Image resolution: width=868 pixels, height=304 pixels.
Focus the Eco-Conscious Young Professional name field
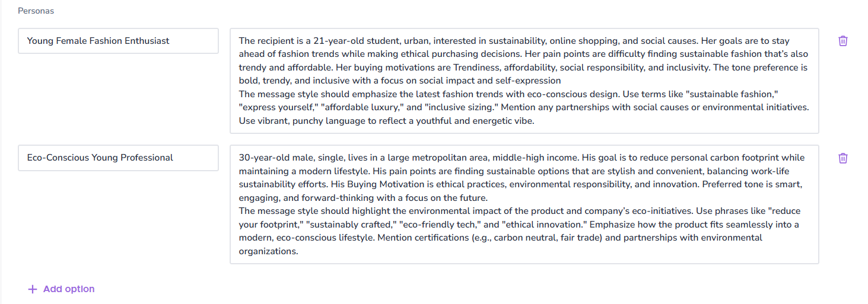[118, 158]
